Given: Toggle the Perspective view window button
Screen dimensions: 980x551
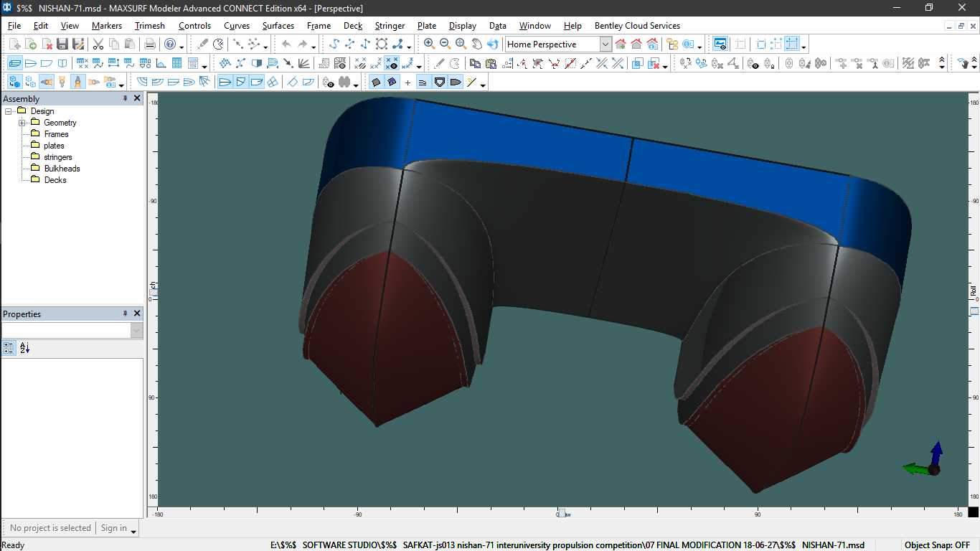Looking at the screenshot, I should pyautogui.click(x=15, y=63).
